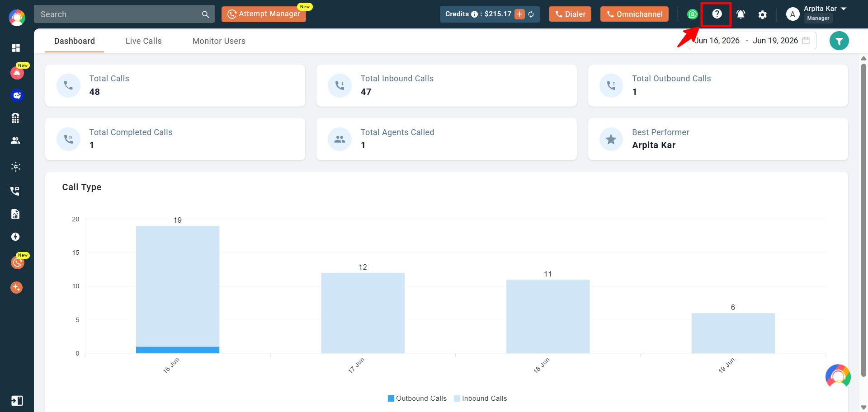Toggle Inbound Calls legend series
The image size is (868, 412).
coord(481,398)
